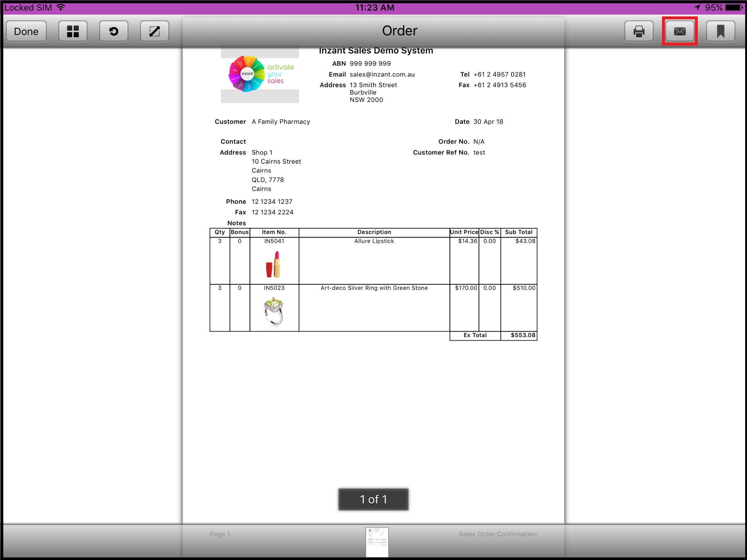Tap the Done button

[x=26, y=31]
